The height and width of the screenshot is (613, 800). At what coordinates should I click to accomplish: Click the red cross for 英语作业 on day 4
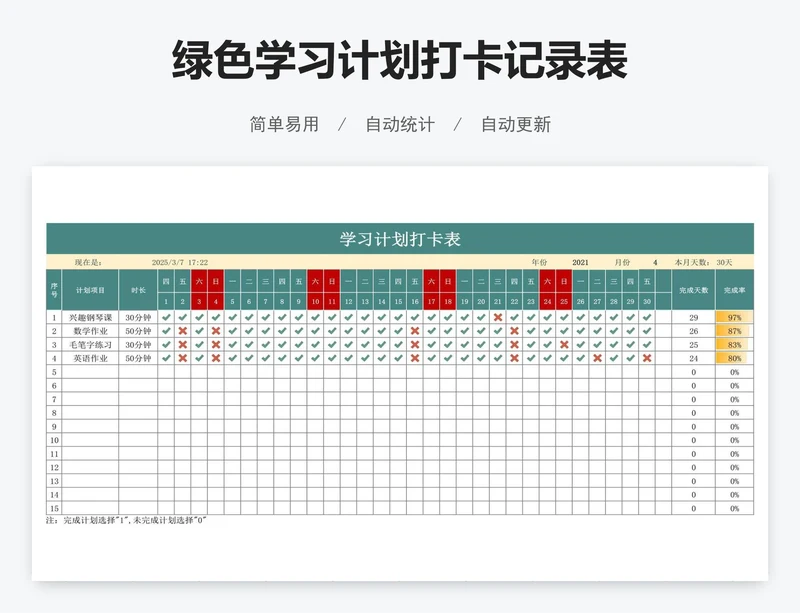pos(216,358)
